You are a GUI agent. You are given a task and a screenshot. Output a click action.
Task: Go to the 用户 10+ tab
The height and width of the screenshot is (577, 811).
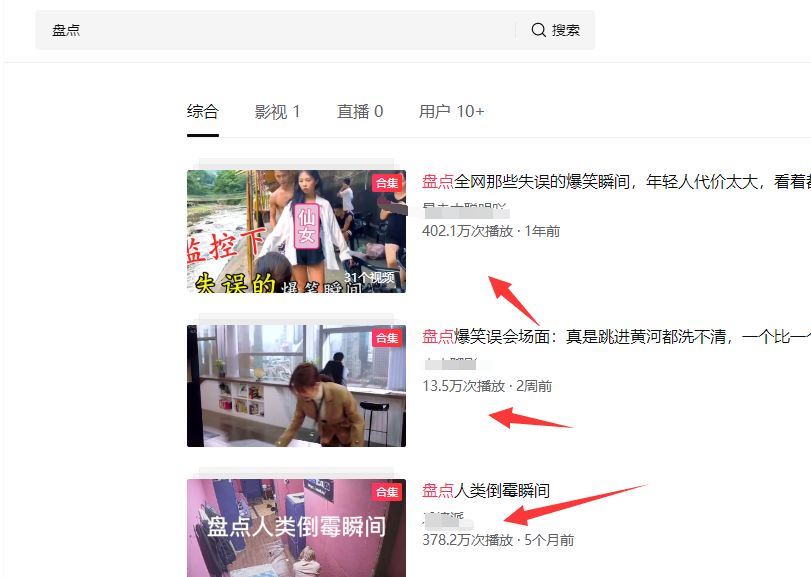click(x=452, y=112)
